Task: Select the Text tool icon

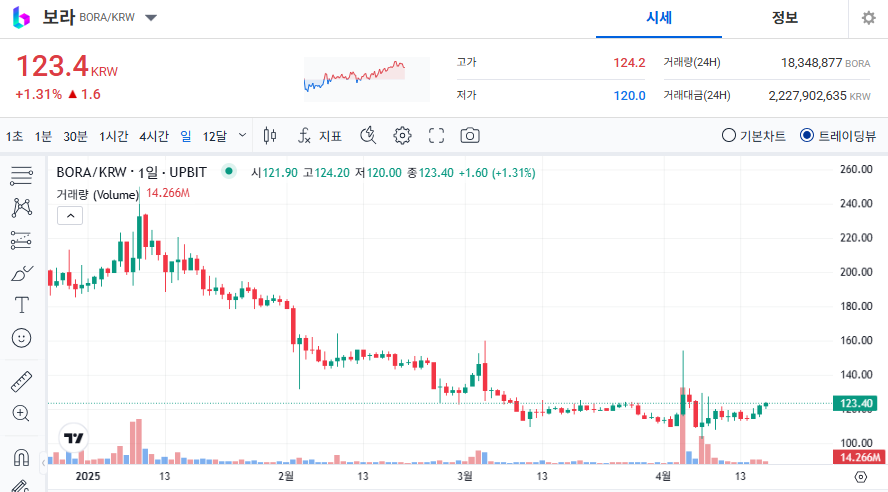Action: point(22,305)
